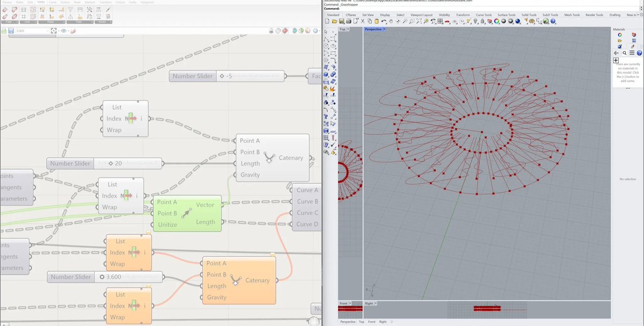Viewport: 644px width, 326px height.
Task: Open the Front viewport title dropdown arrow
Action: tap(350, 303)
